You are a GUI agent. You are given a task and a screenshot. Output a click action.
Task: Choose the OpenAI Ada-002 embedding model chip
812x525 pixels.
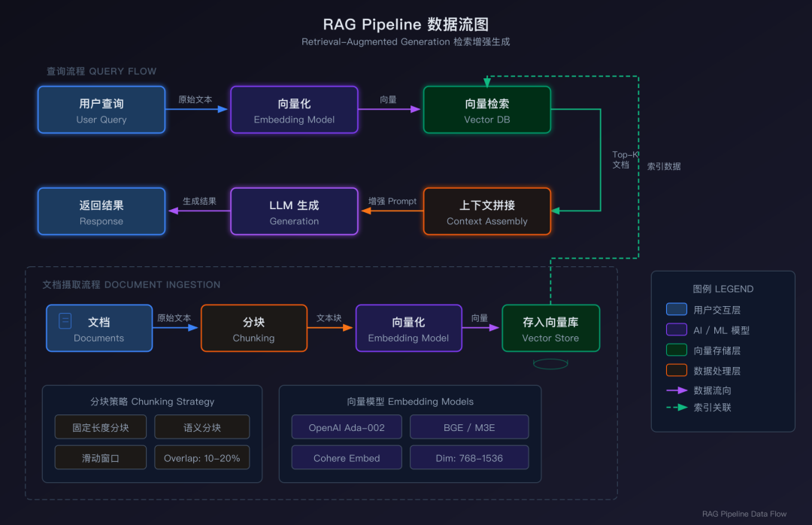[347, 427]
